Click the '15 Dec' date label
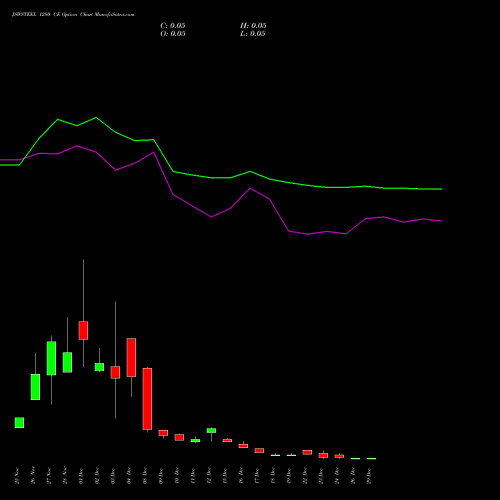The width and height of the screenshot is (500, 500). [x=225, y=476]
